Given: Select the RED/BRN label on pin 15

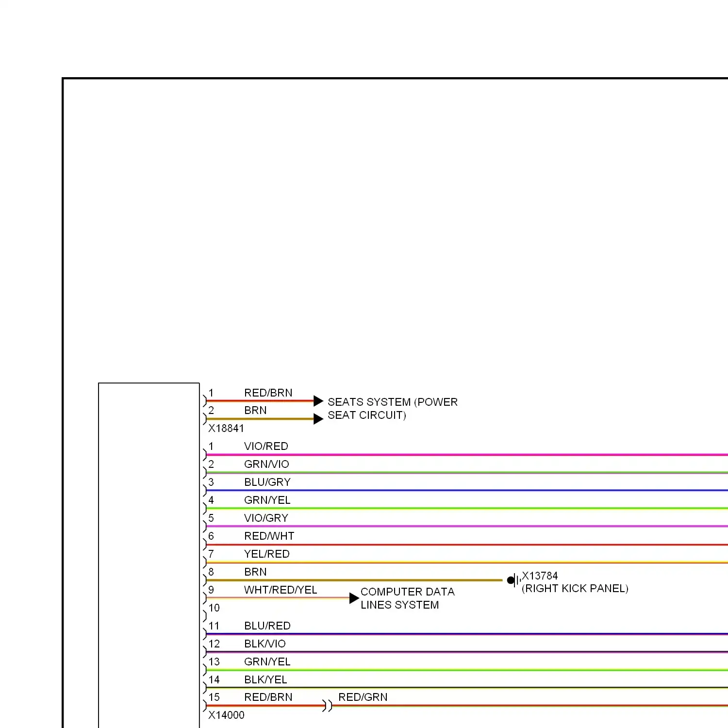Looking at the screenshot, I should [268, 697].
